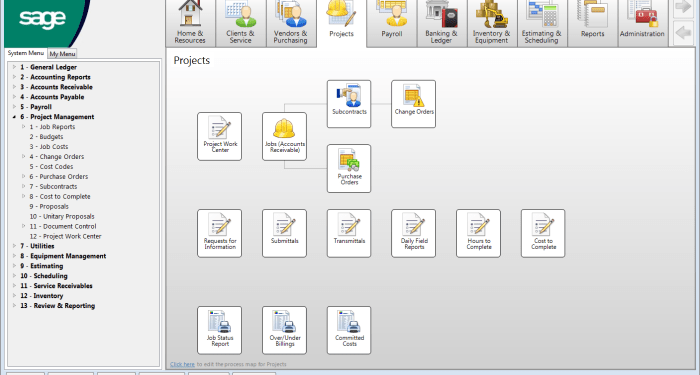Switch to Banking & Ledger tab

(442, 23)
